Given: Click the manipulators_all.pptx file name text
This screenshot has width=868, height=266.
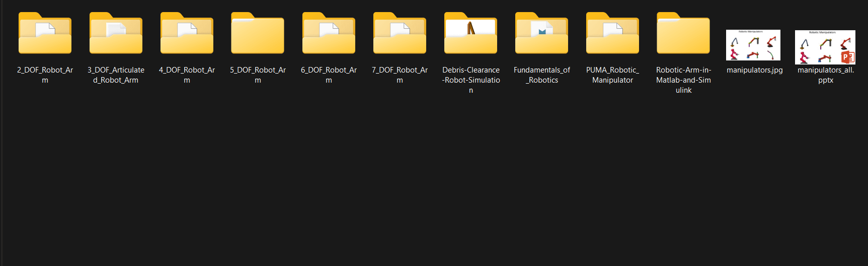Looking at the screenshot, I should 825,75.
